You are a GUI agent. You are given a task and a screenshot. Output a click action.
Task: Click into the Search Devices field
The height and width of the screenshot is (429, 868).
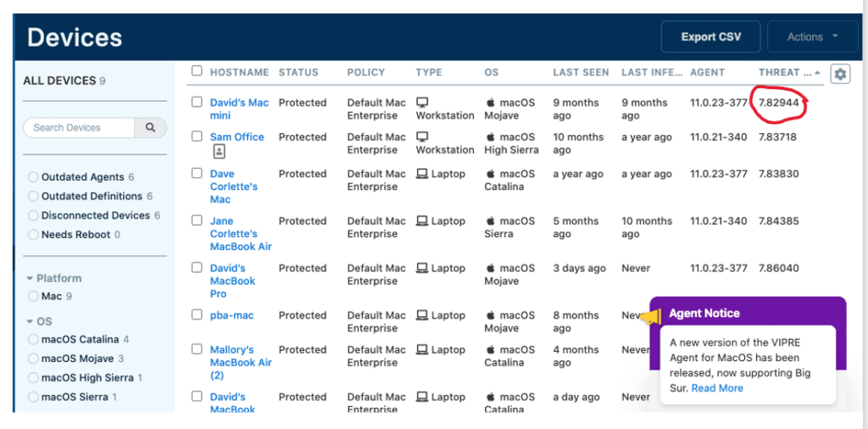click(x=79, y=127)
